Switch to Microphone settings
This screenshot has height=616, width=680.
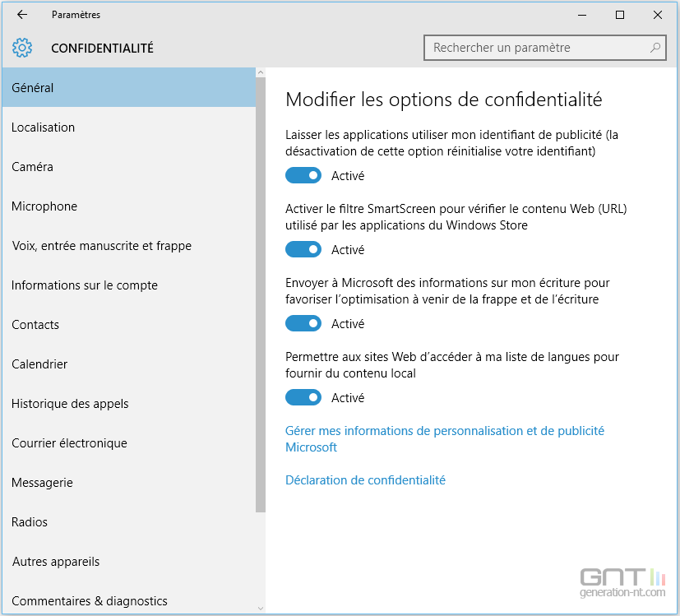tap(44, 206)
